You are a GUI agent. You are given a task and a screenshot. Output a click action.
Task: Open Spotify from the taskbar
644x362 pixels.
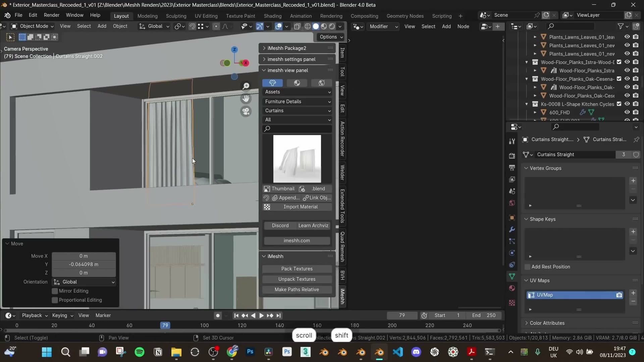(x=140, y=352)
